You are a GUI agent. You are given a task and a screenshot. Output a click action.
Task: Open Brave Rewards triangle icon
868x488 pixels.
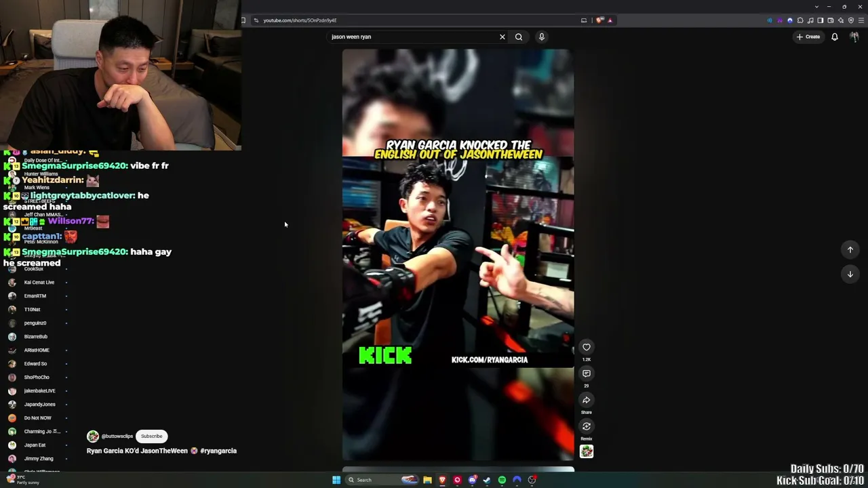tap(610, 20)
